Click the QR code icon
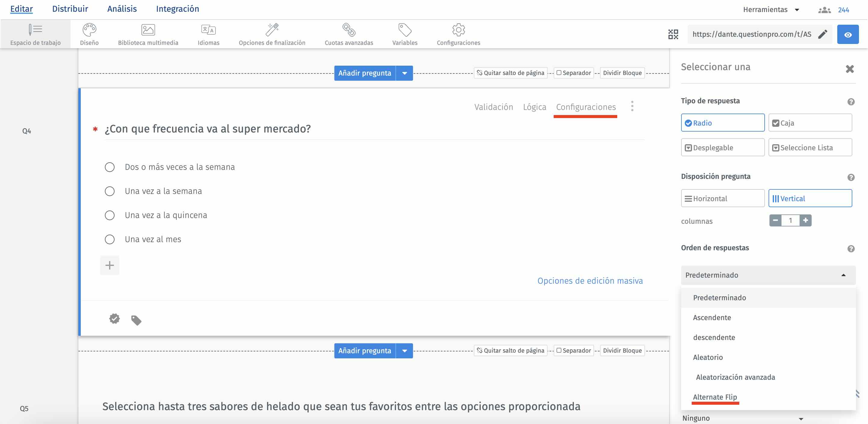This screenshot has width=868, height=424. tap(673, 34)
